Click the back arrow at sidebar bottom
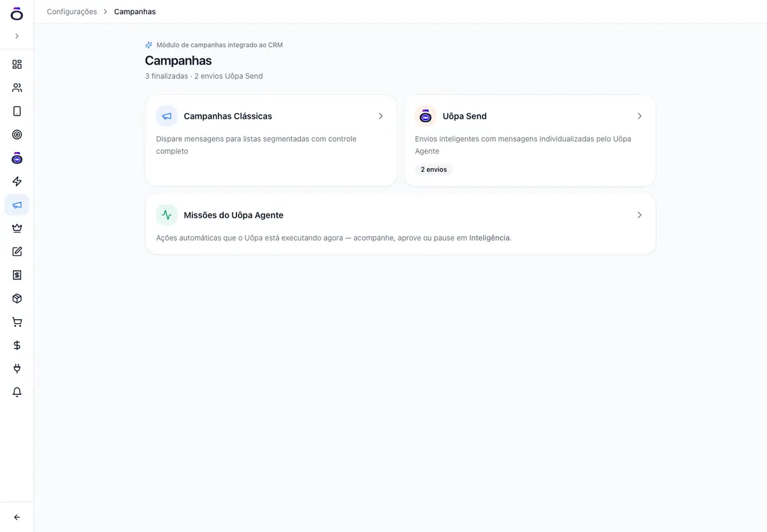This screenshot has width=767, height=532. pos(17,517)
